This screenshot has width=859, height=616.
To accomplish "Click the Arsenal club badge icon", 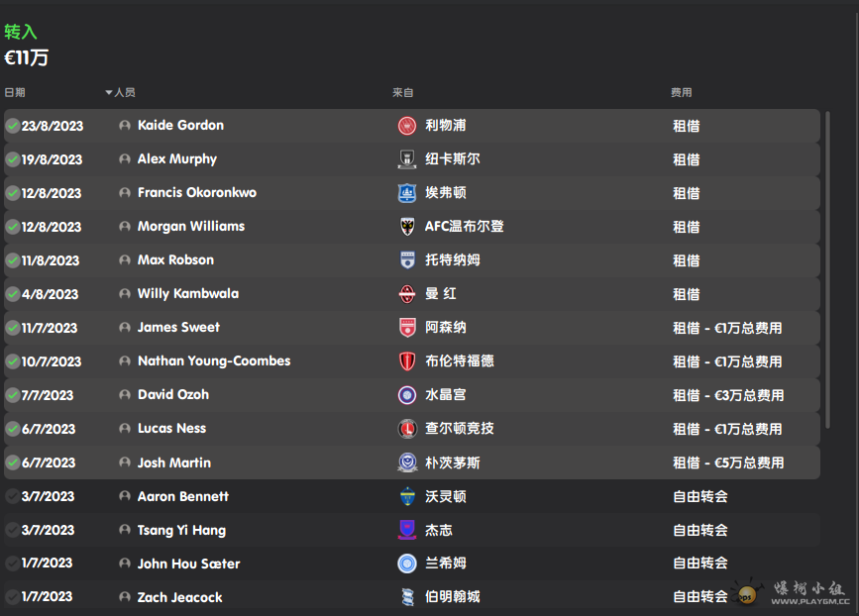I will click(406, 328).
